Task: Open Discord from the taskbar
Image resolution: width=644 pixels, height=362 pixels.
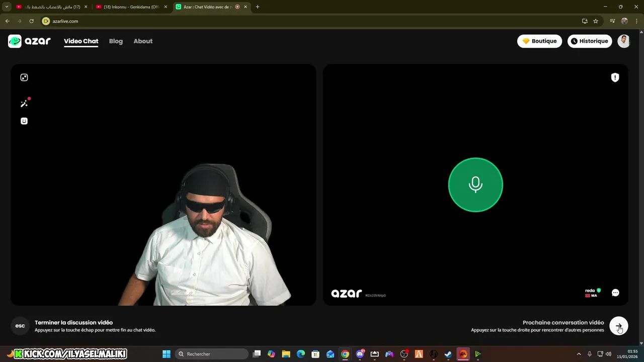Action: coord(360,354)
